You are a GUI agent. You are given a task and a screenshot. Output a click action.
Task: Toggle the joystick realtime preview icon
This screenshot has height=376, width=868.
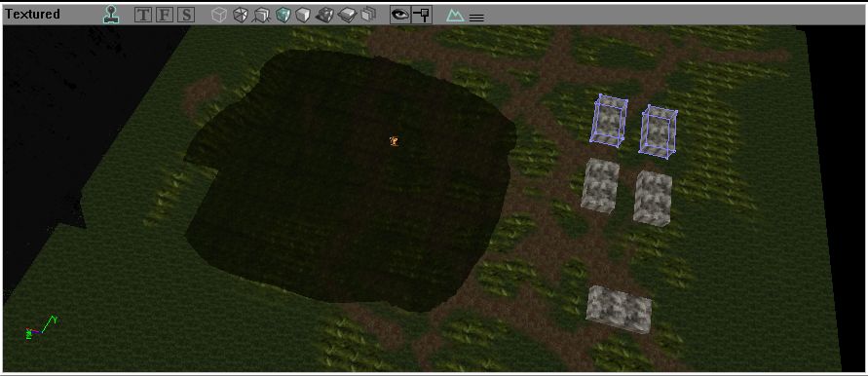pyautogui.click(x=112, y=15)
